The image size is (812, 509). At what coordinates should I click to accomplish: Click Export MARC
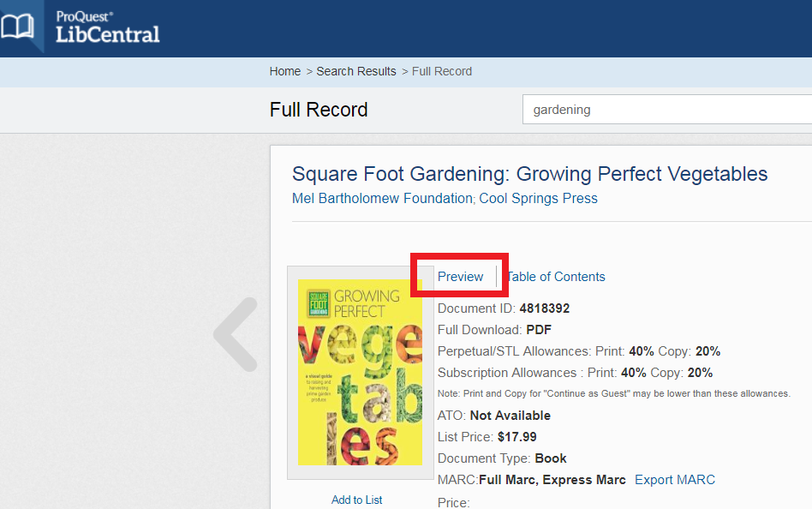675,480
